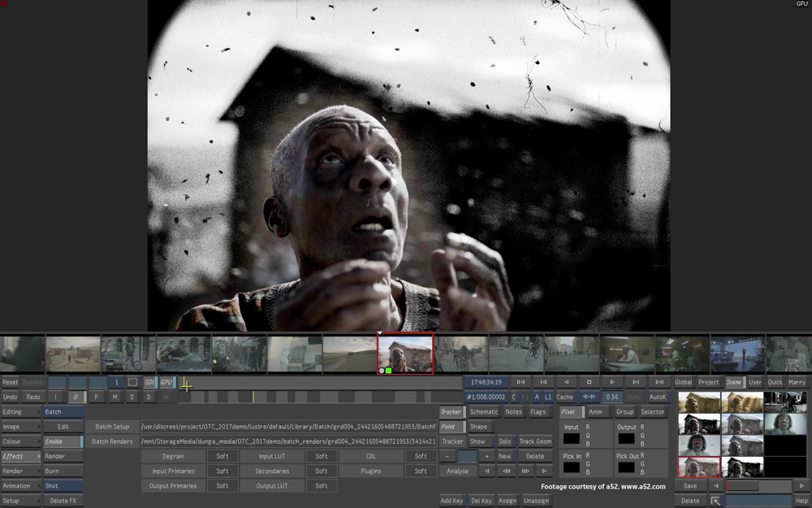
Task: Select the red-outlined shot thumbnail in the storyboard
Action: [x=405, y=353]
